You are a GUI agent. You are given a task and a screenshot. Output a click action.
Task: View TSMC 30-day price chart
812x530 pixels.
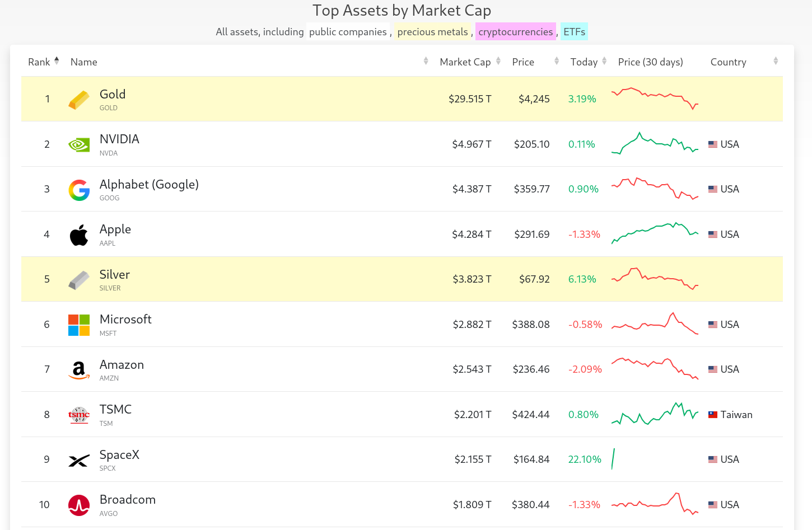pos(655,414)
